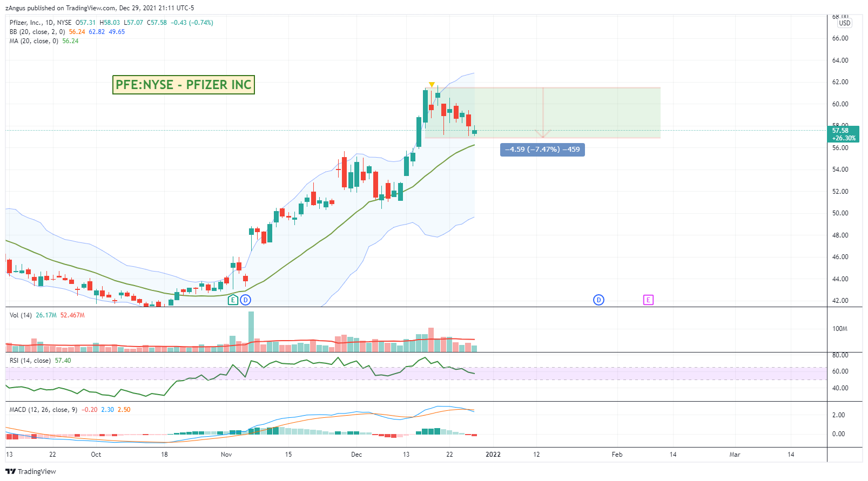
Task: Click the magenta earnings E marker in February
Action: pos(648,300)
